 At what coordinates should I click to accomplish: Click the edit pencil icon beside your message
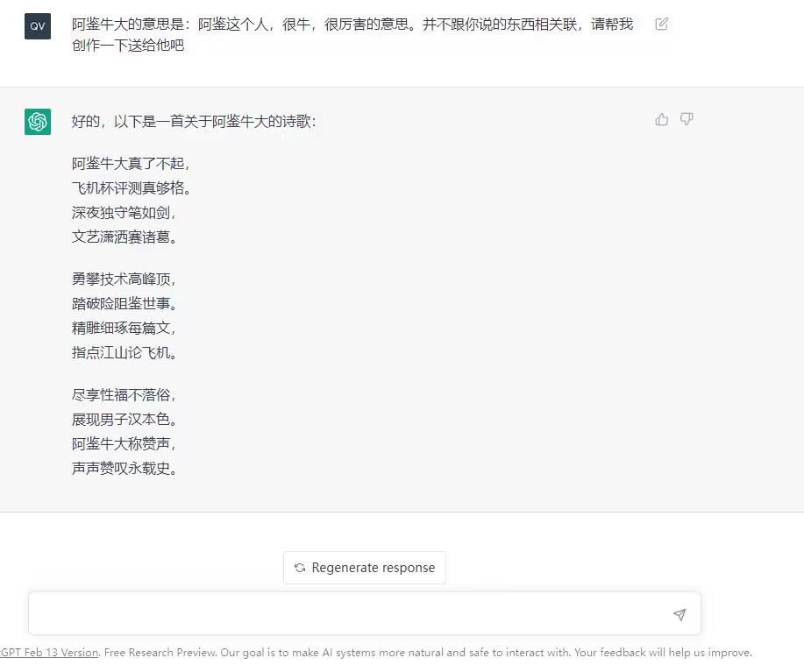coord(660,25)
